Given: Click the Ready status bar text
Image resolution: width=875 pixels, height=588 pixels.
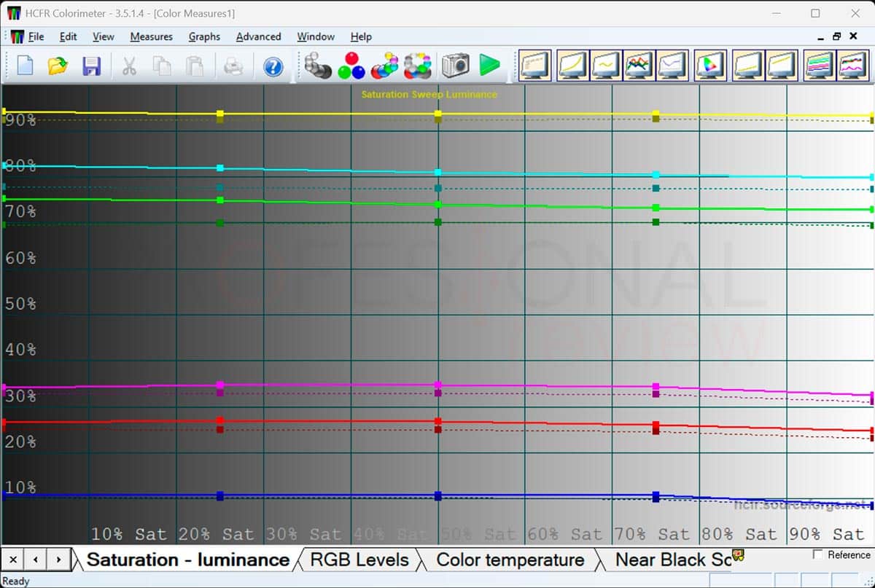Looking at the screenshot, I should point(16,581).
